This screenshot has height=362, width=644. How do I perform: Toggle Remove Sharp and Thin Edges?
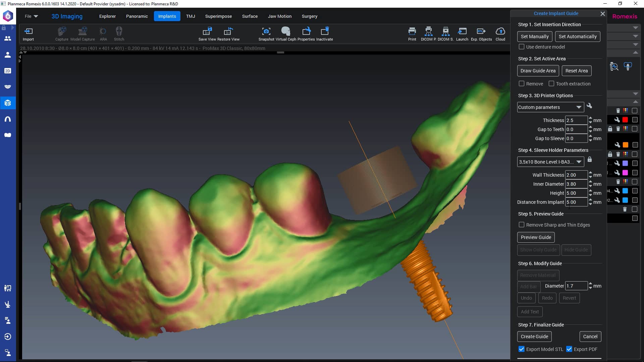coord(522,225)
